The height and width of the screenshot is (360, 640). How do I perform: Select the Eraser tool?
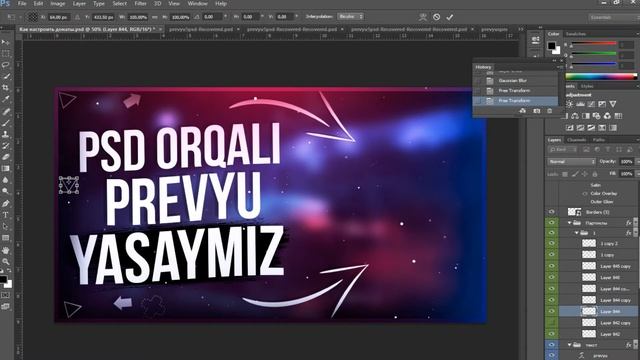6,157
